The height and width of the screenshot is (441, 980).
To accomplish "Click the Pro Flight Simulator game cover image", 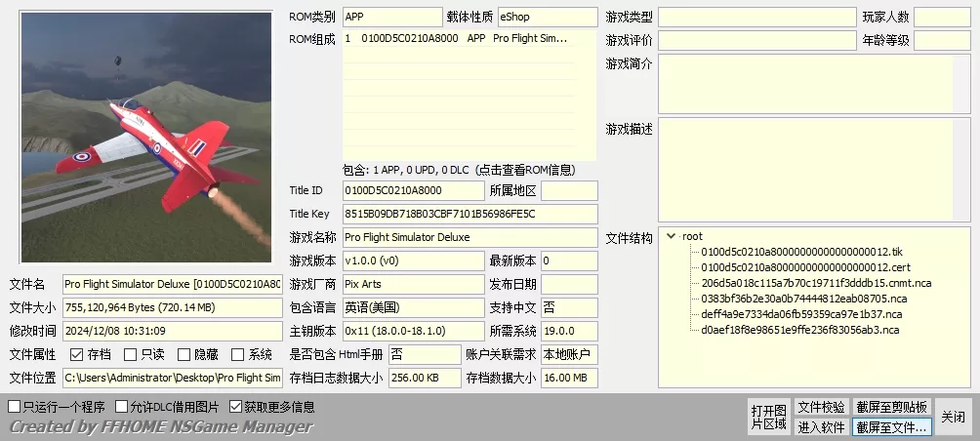I will 146,138.
